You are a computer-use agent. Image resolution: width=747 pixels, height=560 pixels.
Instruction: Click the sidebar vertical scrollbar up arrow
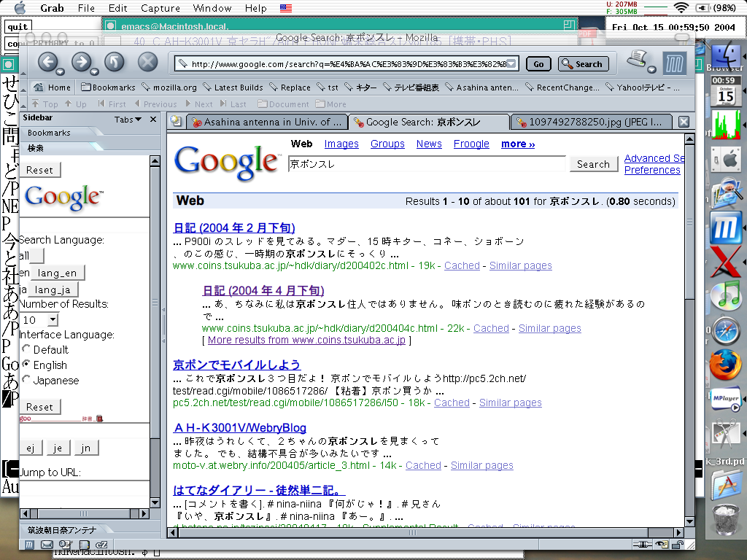click(155, 161)
